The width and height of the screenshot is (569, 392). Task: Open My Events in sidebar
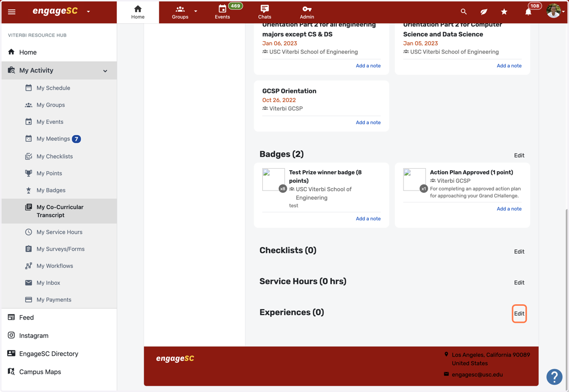(50, 122)
